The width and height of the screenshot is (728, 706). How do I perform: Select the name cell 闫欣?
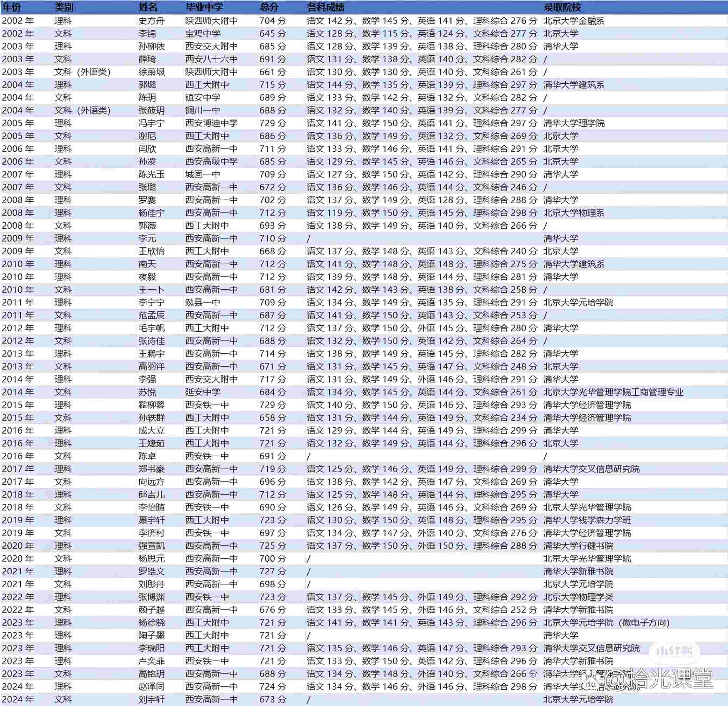(147, 149)
